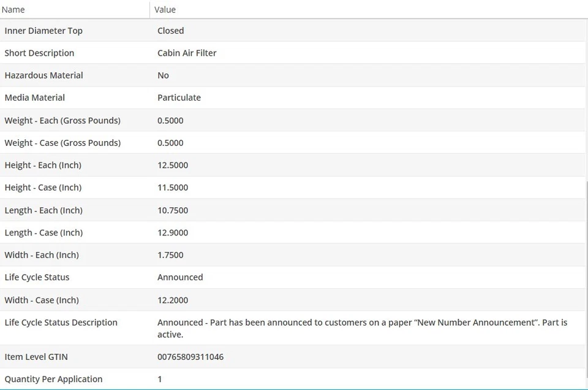Select the Item Level GTIN label
The image size is (588, 390).
(36, 357)
